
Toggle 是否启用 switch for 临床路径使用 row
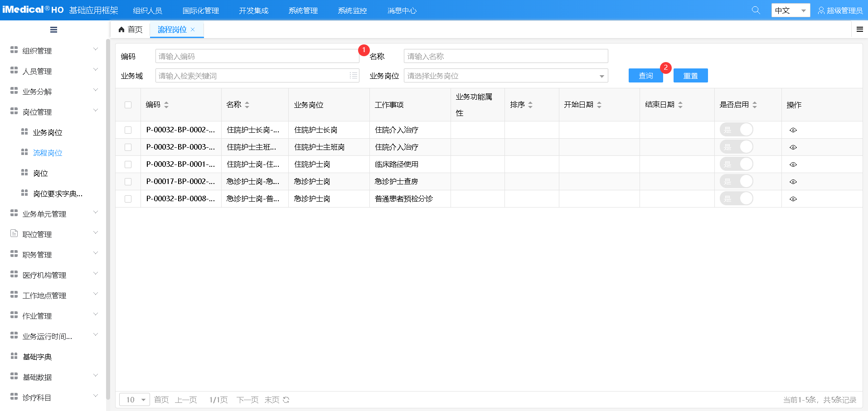coord(736,164)
